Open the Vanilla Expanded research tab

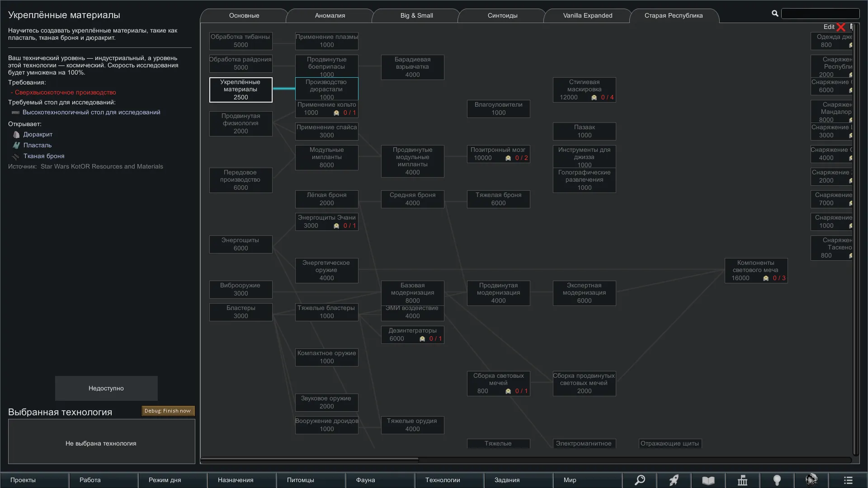[x=587, y=15]
